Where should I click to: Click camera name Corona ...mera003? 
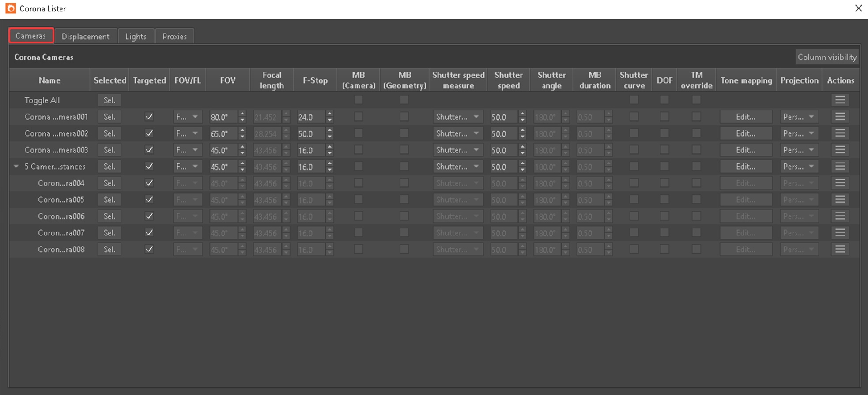click(x=56, y=150)
